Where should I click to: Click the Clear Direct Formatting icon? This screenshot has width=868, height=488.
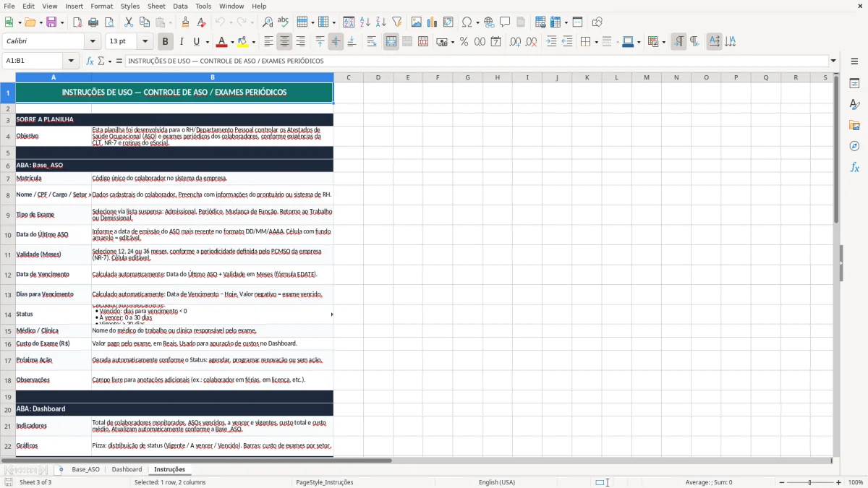[x=201, y=22]
